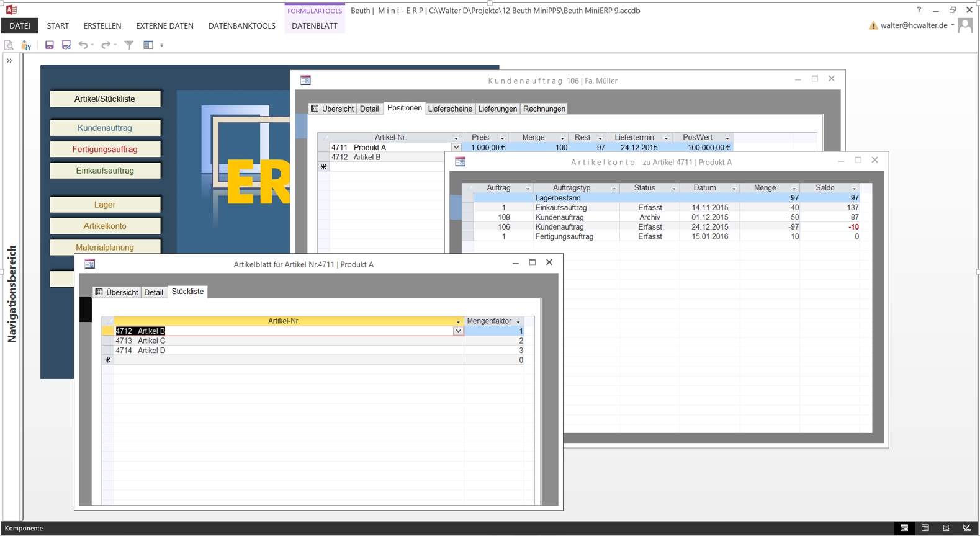The width and height of the screenshot is (980, 536).
Task: Open the Auftragstyp column filter dropdown
Action: tap(614, 188)
